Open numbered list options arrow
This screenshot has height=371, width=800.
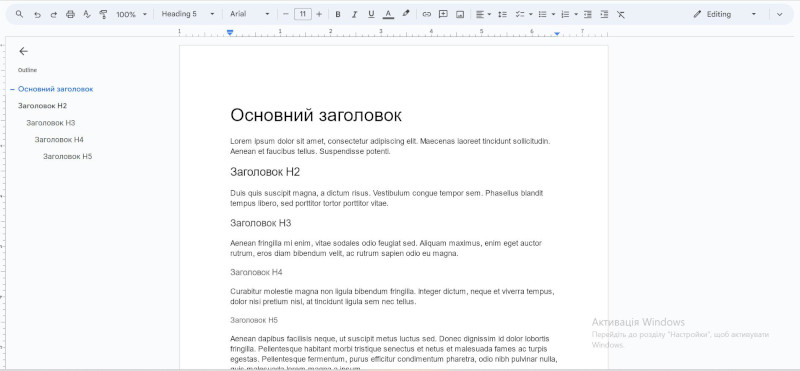click(576, 14)
